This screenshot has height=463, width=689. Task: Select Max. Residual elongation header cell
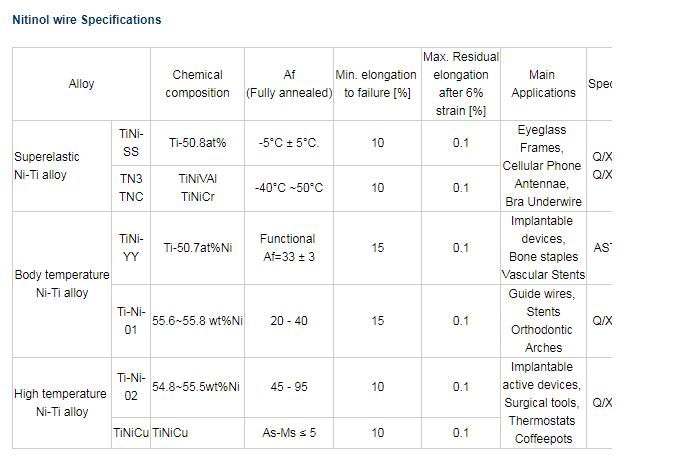coord(461,84)
